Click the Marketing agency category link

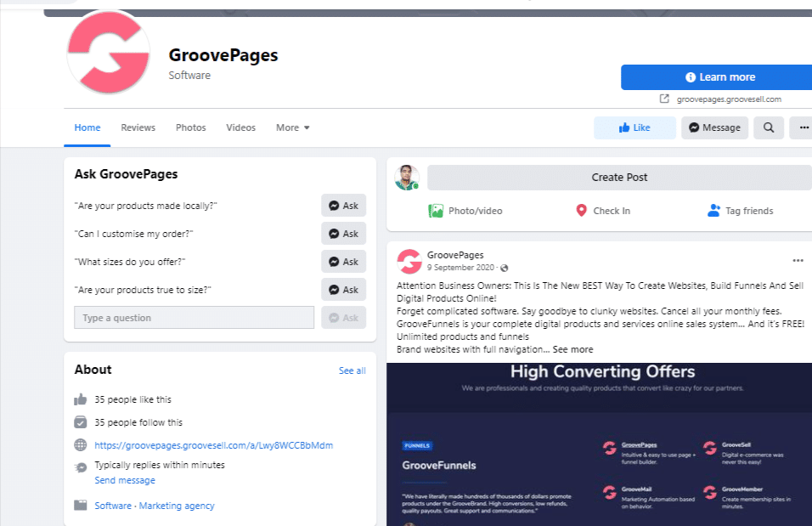[x=177, y=506]
